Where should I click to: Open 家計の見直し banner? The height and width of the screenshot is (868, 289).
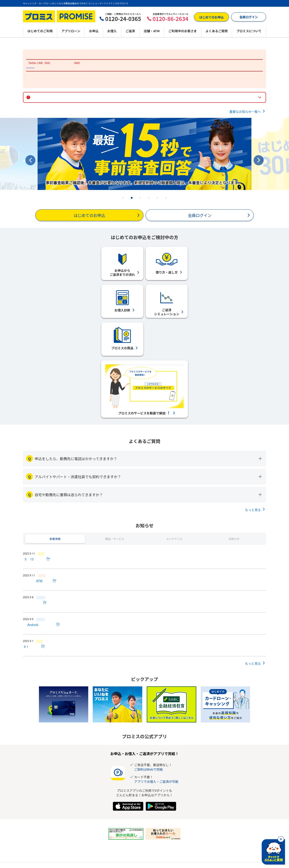point(126,834)
